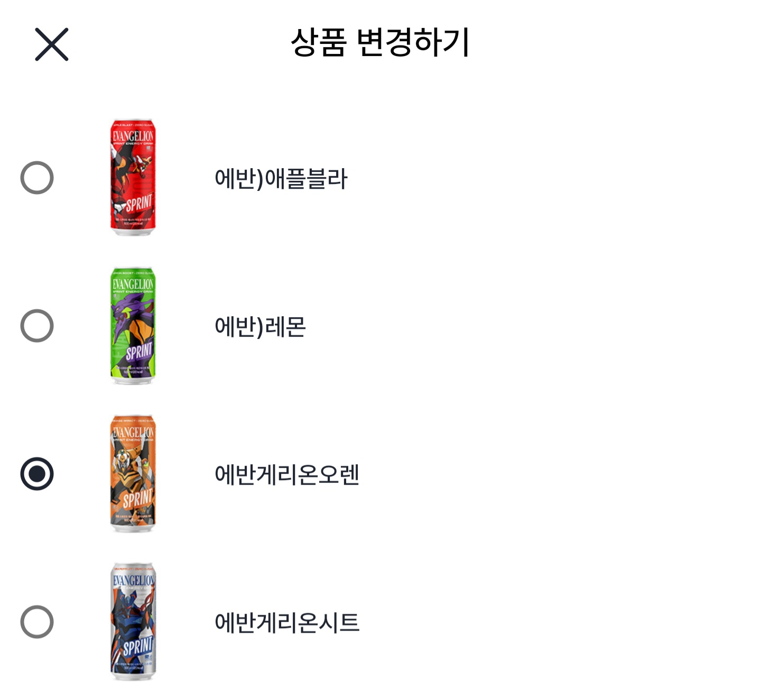Click the 에반)레몬 product name
Viewport: 761px width, 700px height.
click(260, 327)
